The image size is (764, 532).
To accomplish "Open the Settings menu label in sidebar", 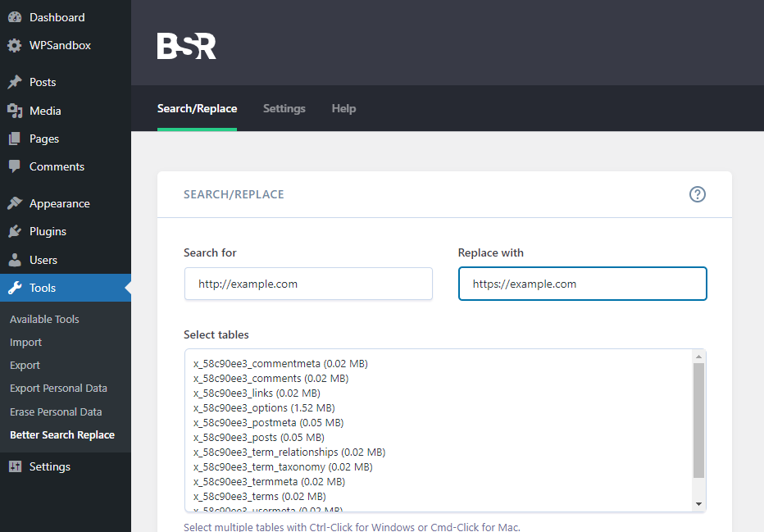I will 50,466.
